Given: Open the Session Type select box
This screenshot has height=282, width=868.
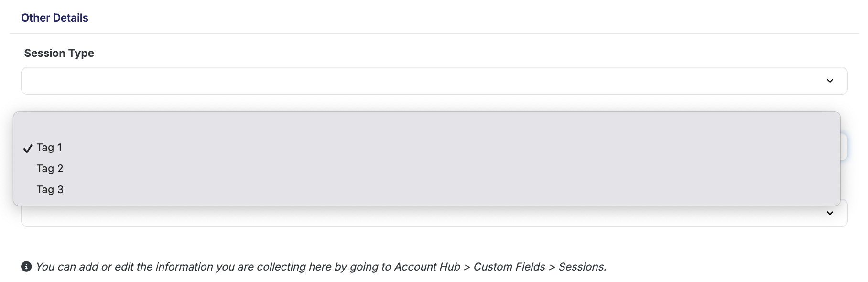Looking at the screenshot, I should click(434, 81).
